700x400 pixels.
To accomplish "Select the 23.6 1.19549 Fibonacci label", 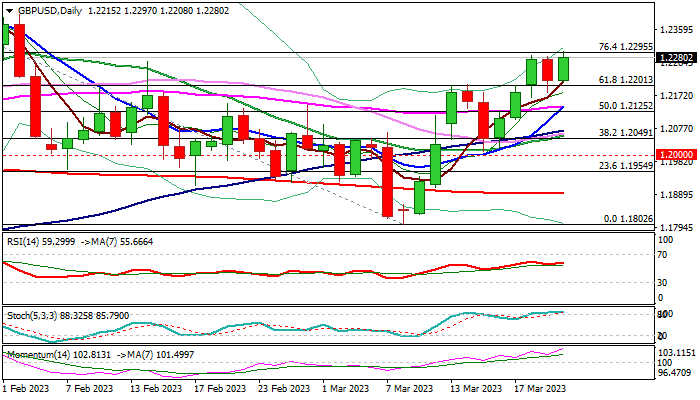I will (625, 166).
